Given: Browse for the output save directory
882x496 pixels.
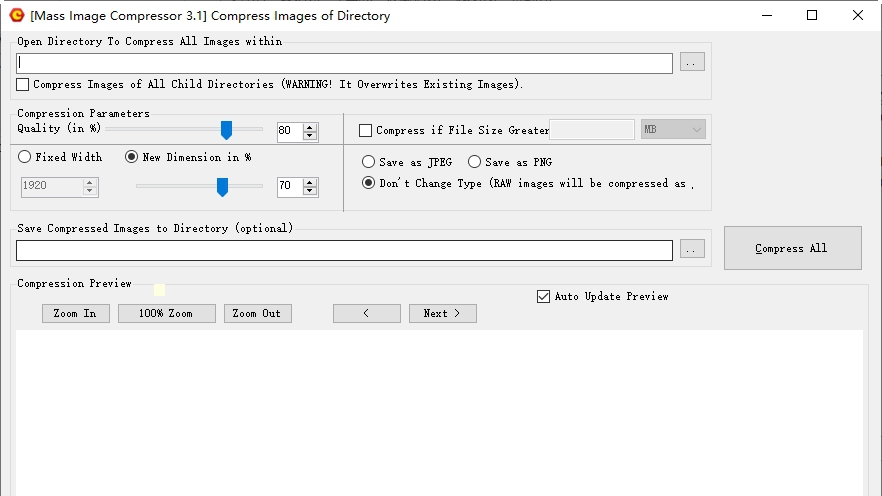Looking at the screenshot, I should (692, 250).
